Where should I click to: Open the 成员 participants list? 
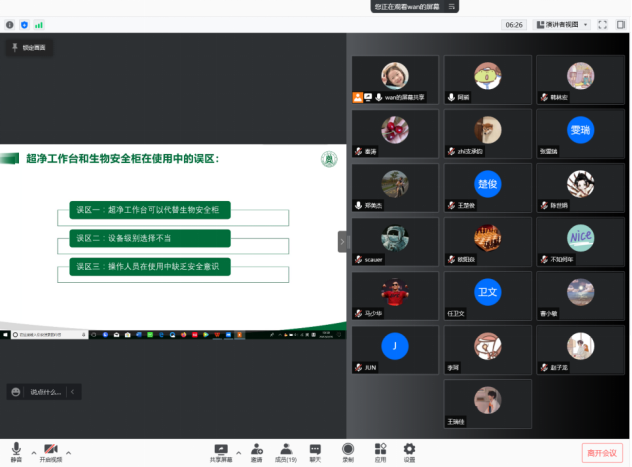tap(286, 450)
